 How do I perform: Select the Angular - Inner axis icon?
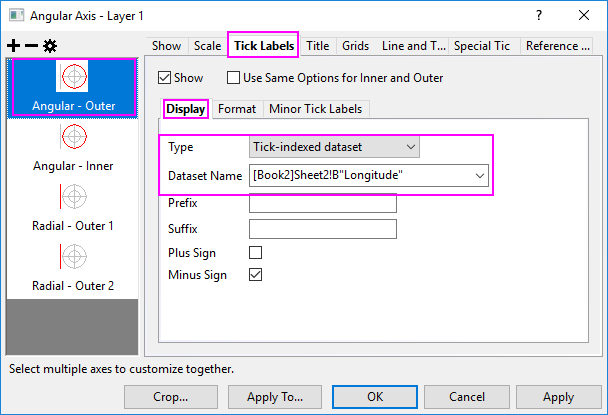tap(73, 136)
